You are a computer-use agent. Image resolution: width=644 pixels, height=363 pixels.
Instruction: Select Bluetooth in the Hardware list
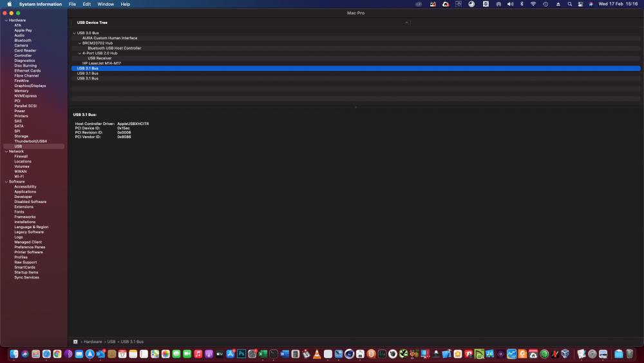coord(23,40)
